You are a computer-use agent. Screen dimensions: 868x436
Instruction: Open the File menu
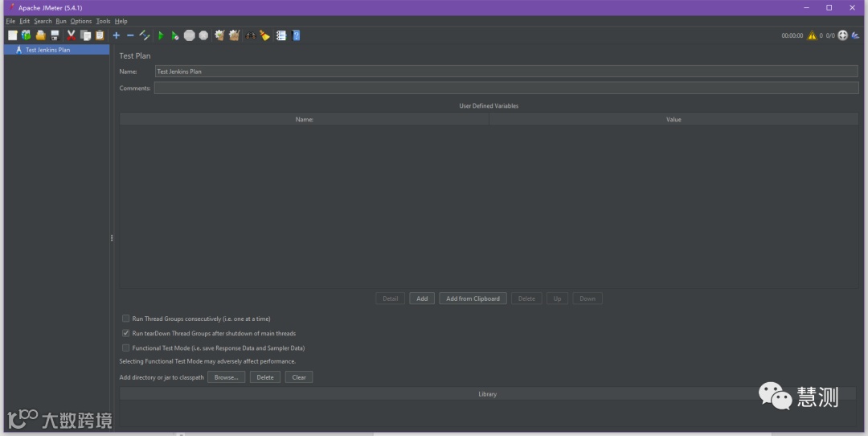10,21
